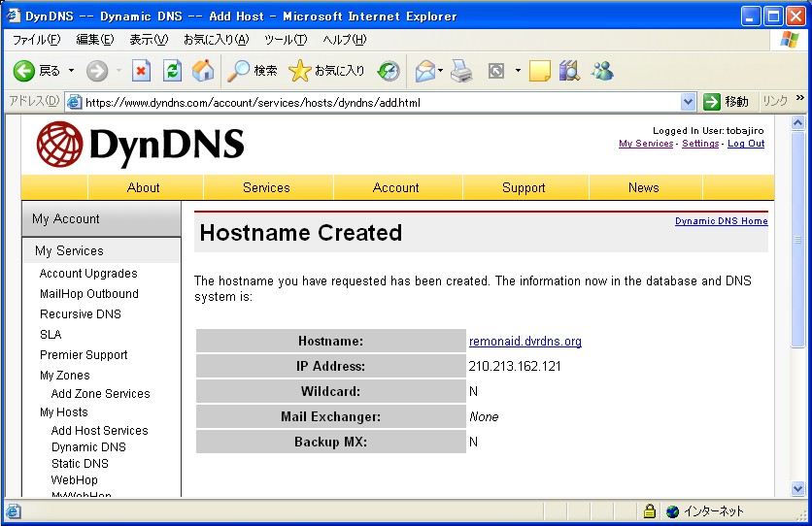Open the 編集(E) menu
The image size is (812, 526).
click(95, 40)
